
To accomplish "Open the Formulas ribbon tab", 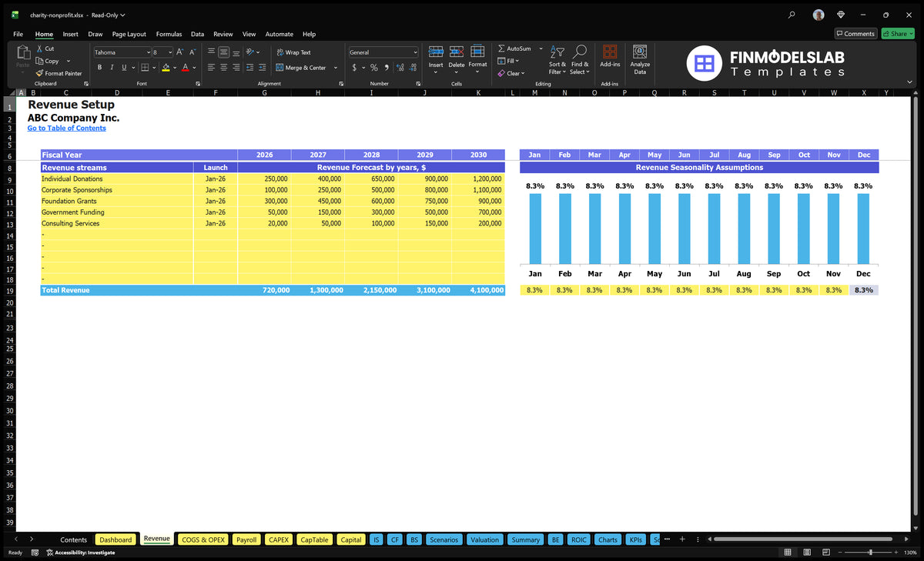I will point(169,34).
